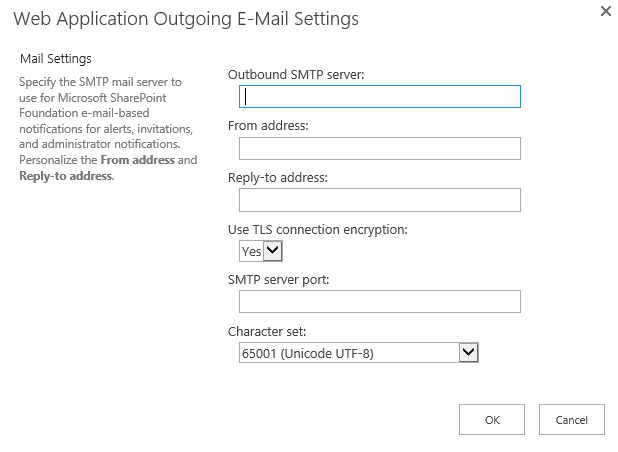
Task: Click the 'Use TLS connection encryption:' label
Action: [x=318, y=230]
